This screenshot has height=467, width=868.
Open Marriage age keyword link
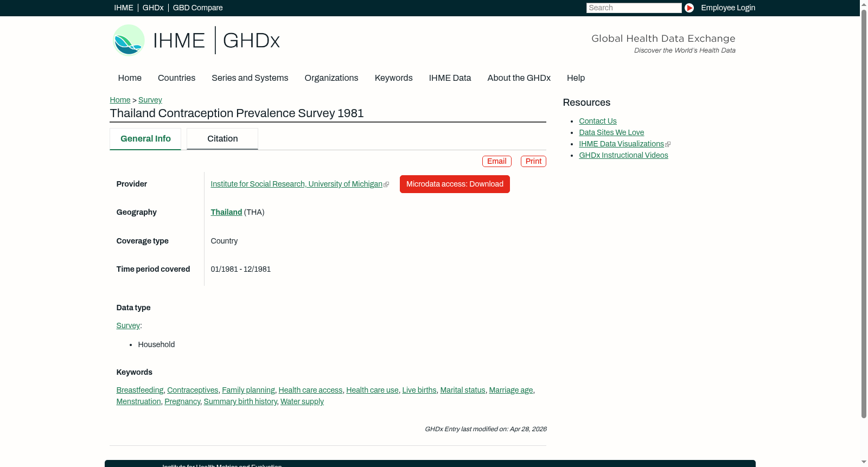(510, 390)
